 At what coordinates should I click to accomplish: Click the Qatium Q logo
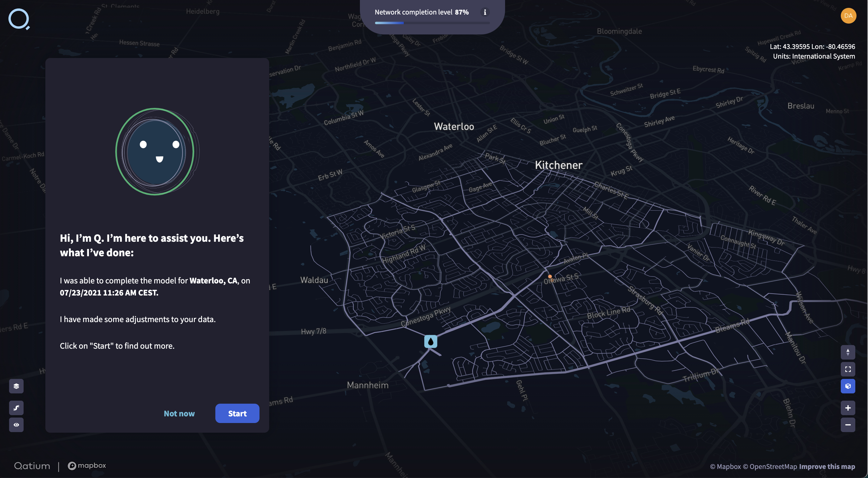(x=19, y=19)
